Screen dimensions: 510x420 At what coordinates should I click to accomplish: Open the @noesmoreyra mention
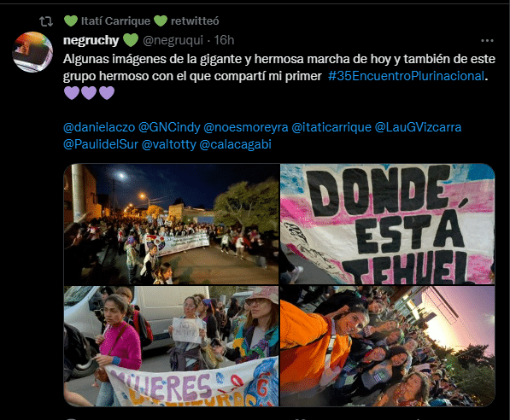coord(246,127)
